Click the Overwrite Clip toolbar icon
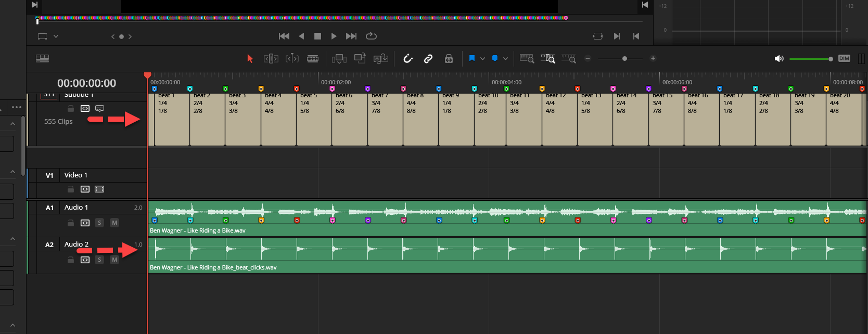 [360, 58]
